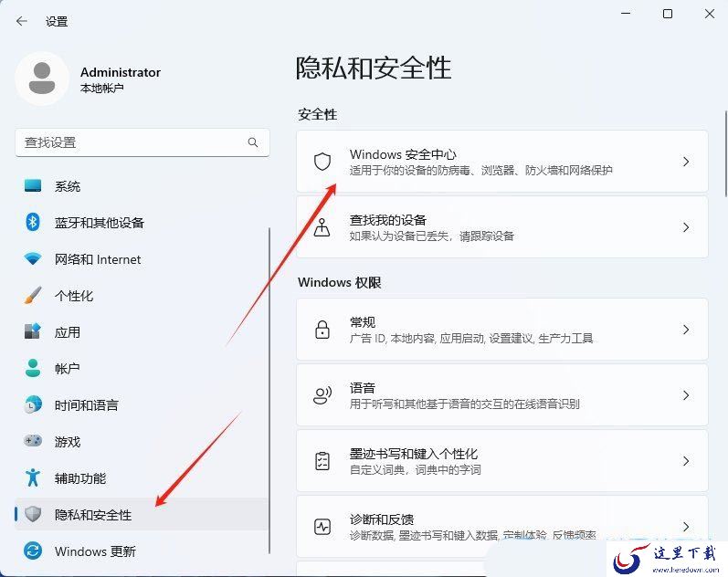
Task: Expand Windows 安全中心 with its chevron
Action: click(x=686, y=162)
